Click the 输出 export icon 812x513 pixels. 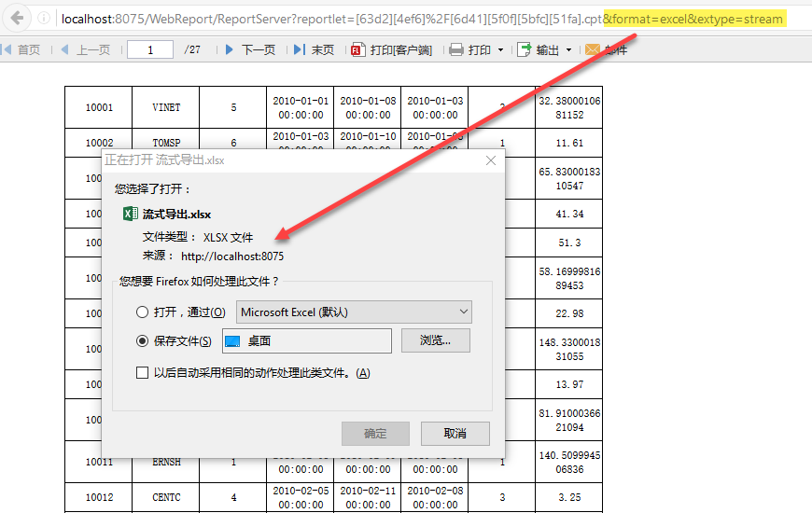point(525,49)
